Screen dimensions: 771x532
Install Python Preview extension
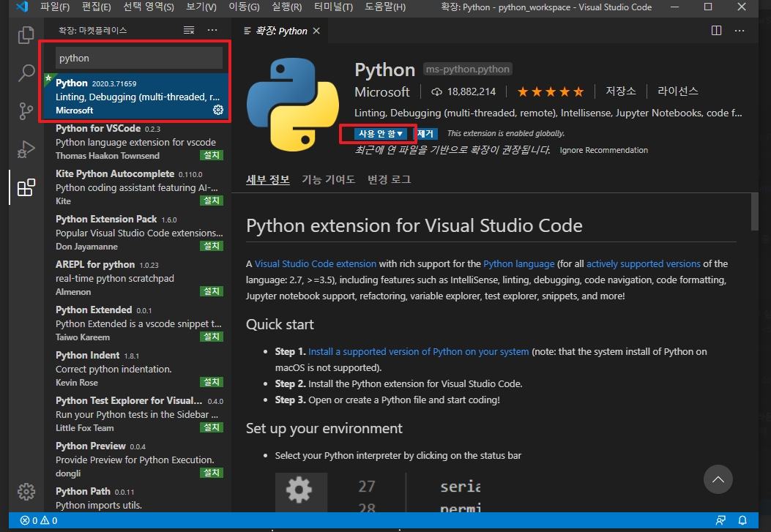(212, 473)
